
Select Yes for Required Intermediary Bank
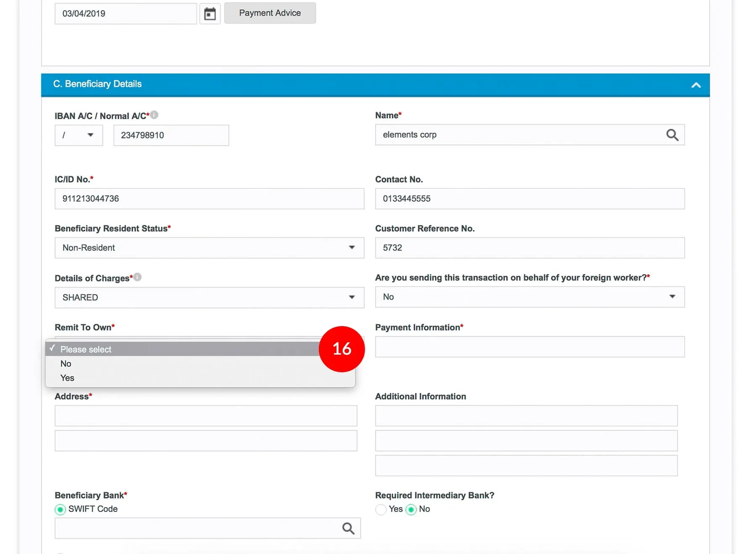pyautogui.click(x=381, y=509)
